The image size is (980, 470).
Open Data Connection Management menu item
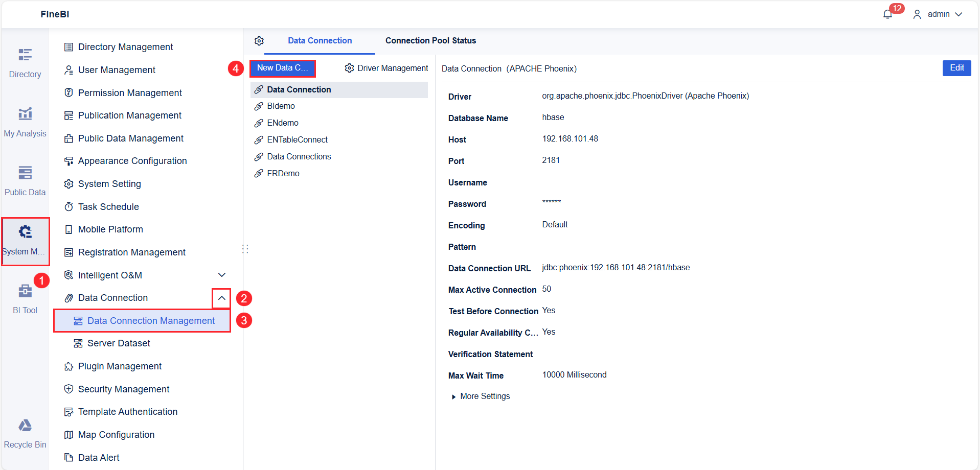142,321
